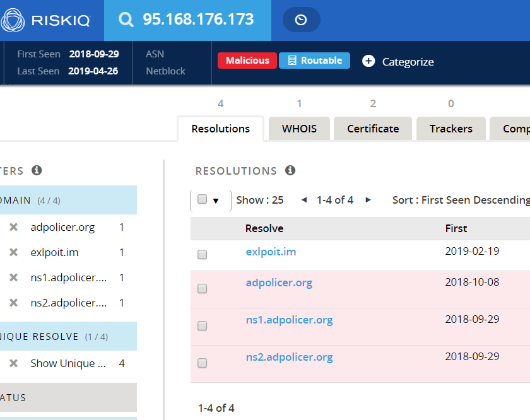
Task: Open the ns1.adpolicer.org resolution link
Action: point(289,320)
